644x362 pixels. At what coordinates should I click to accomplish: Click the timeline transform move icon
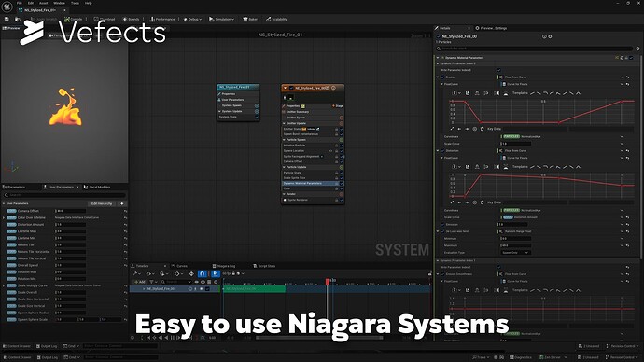click(191, 273)
